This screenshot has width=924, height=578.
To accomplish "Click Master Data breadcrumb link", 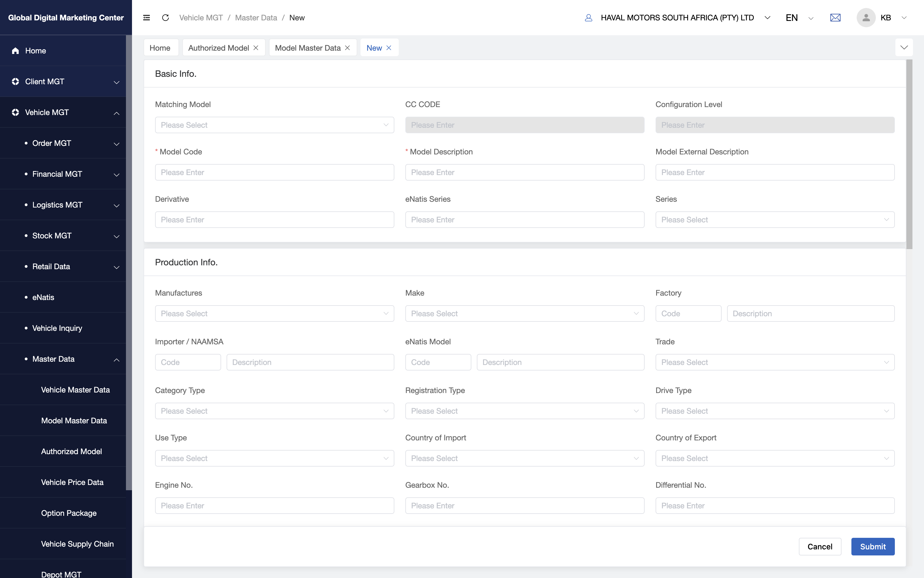I will 256,18.
